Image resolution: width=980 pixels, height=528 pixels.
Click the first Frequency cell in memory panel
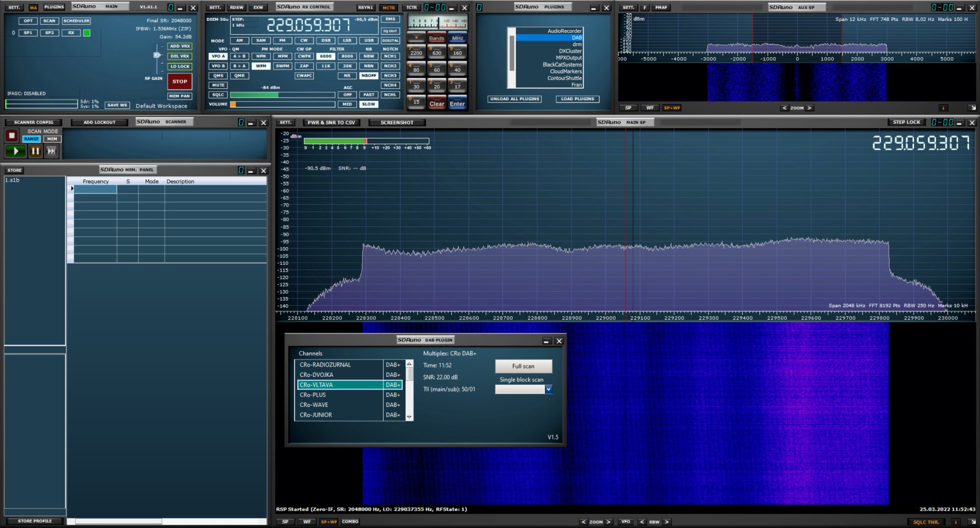(x=95, y=189)
